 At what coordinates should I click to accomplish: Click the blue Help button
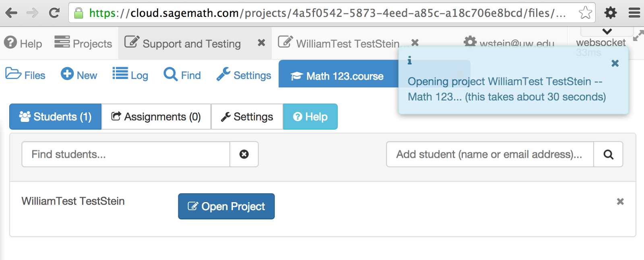click(310, 117)
